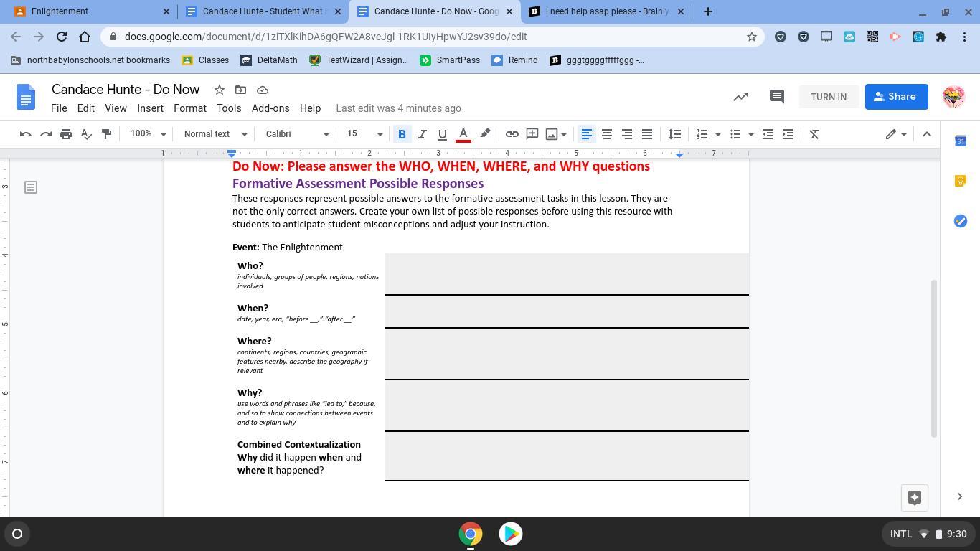Toggle Underline formatting
Image resolution: width=980 pixels, height=551 pixels.
tap(442, 134)
